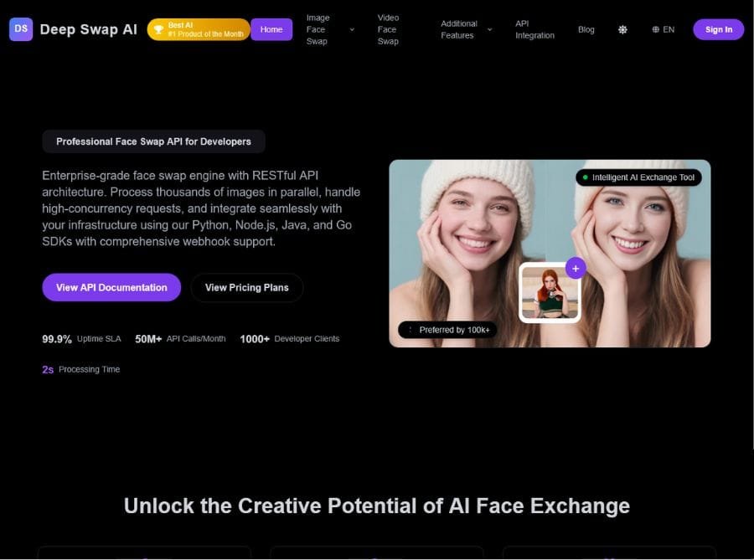
Task: Click the globe language icon
Action: point(655,29)
